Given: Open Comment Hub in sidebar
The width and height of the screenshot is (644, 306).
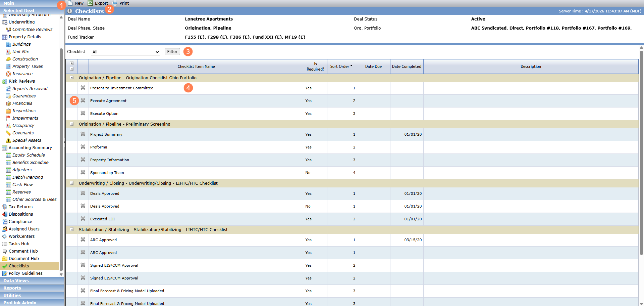Looking at the screenshot, I should tap(23, 251).
